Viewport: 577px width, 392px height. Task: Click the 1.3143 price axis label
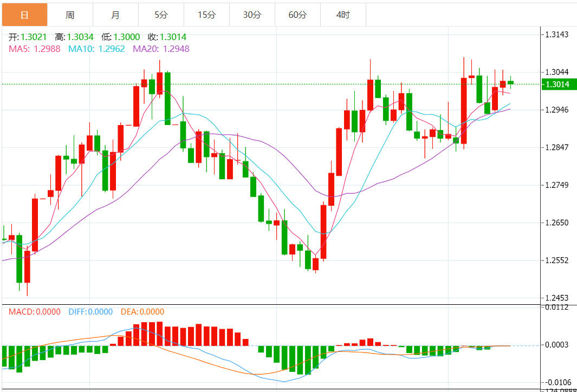[556, 35]
